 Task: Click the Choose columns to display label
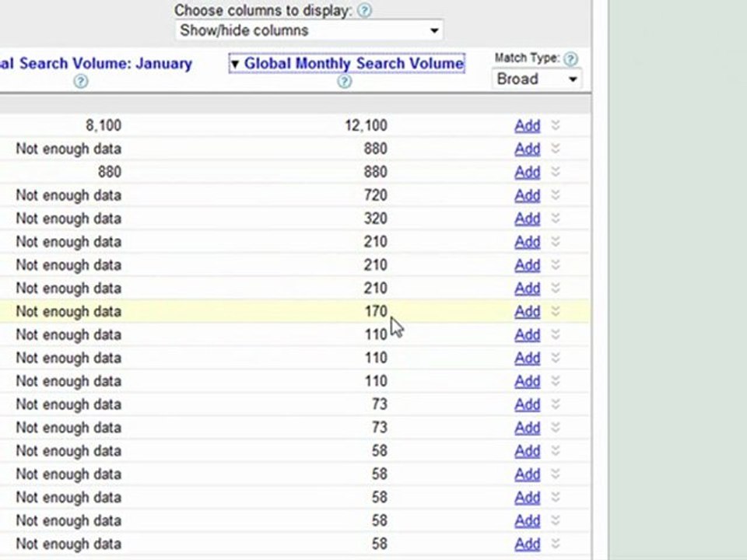point(263,10)
